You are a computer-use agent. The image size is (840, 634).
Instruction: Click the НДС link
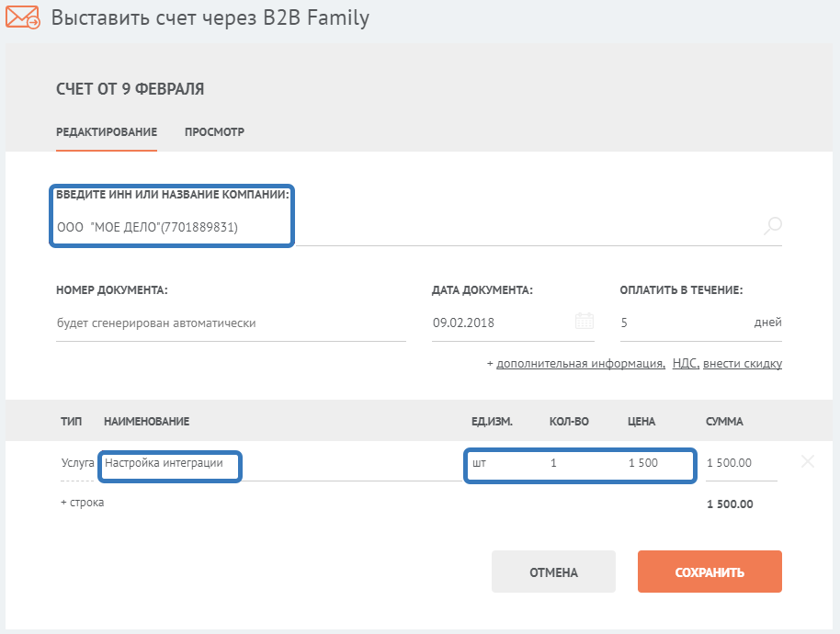pos(685,364)
